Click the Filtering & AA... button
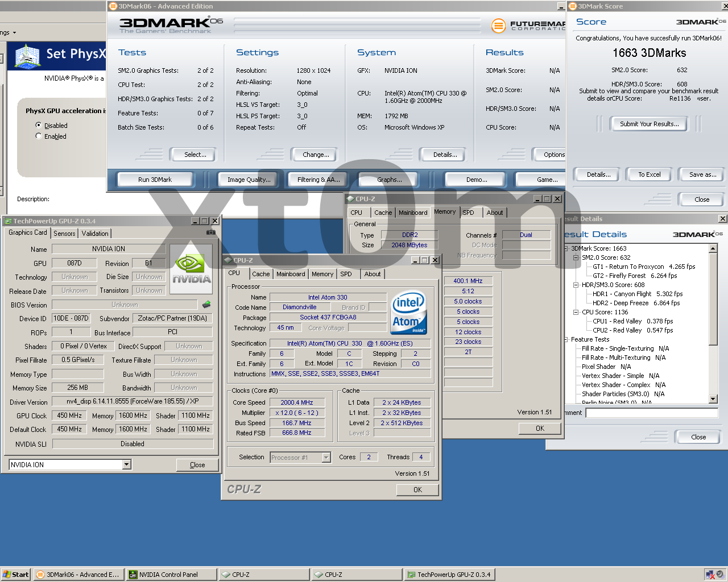 (x=318, y=180)
